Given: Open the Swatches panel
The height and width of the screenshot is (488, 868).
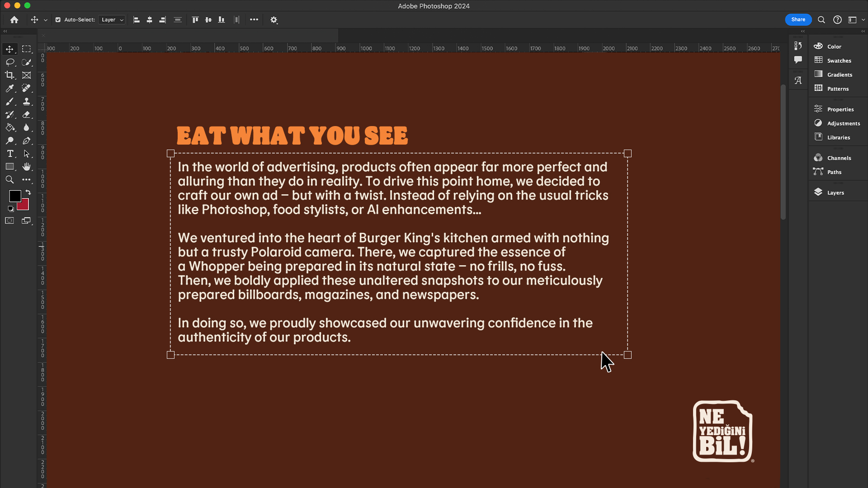Looking at the screenshot, I should click(x=839, y=61).
